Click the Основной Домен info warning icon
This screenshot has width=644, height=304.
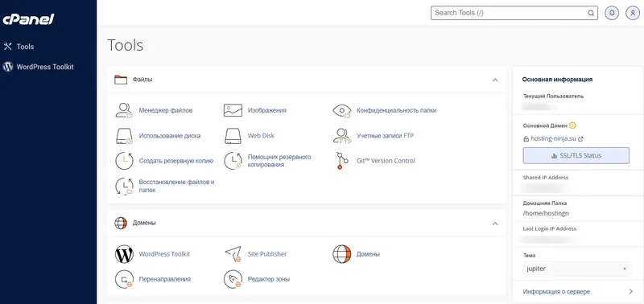tap(573, 125)
